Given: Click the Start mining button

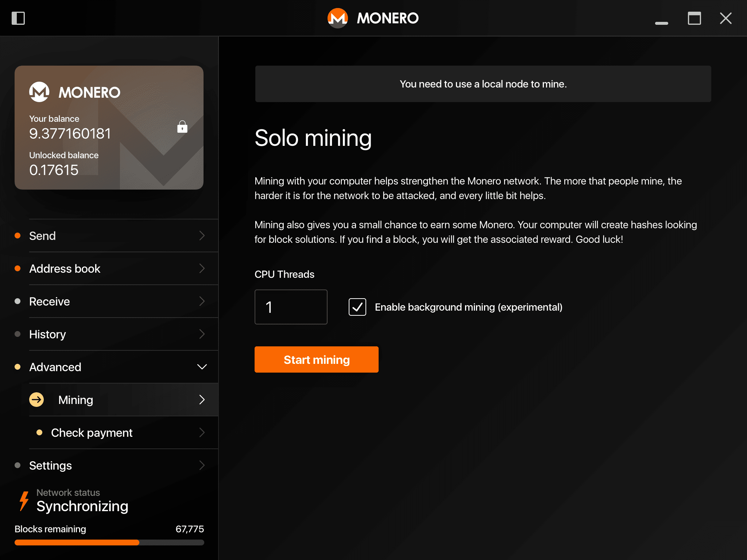Looking at the screenshot, I should coord(316,359).
